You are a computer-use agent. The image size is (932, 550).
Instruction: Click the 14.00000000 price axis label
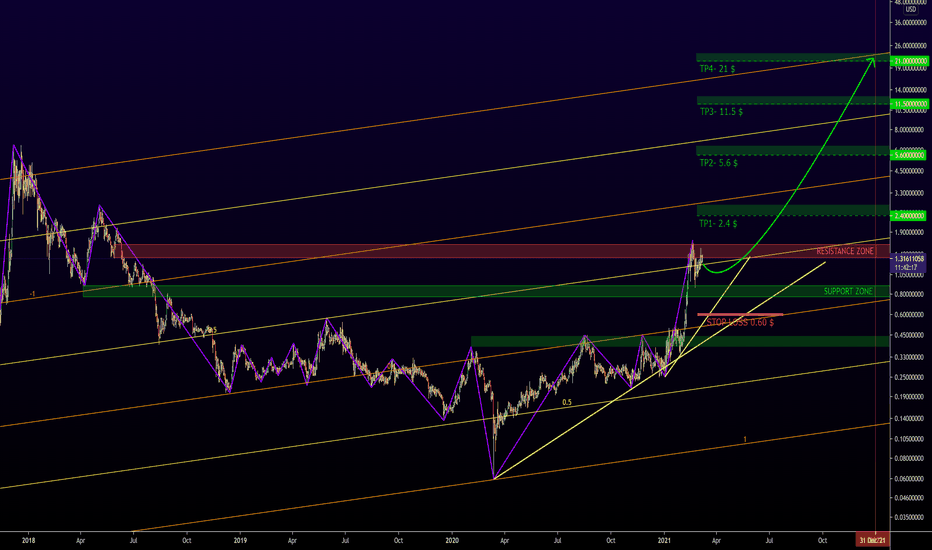tap(909, 90)
